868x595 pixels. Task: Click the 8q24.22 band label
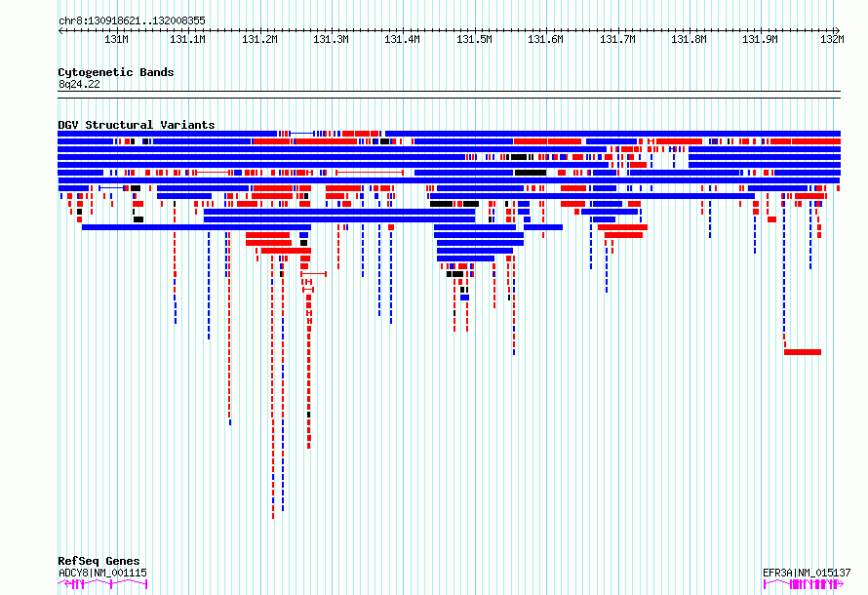[x=79, y=84]
